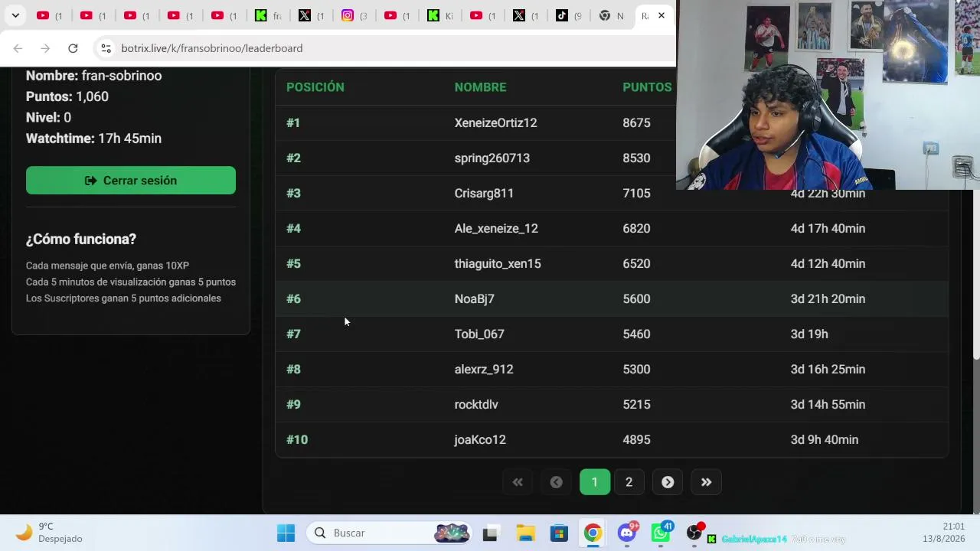Screen dimensions: 980x551
Task: Click watchtime 3d 9h 40min
Action: point(825,439)
